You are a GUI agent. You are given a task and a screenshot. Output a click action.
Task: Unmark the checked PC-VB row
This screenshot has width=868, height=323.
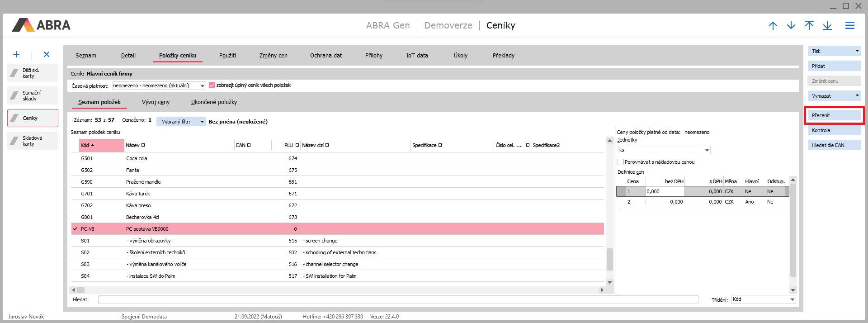point(75,229)
